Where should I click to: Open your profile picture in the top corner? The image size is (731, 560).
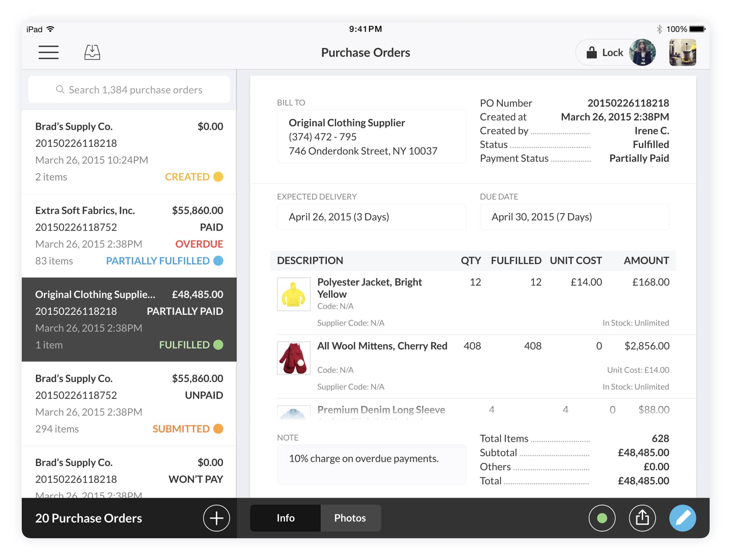(682, 52)
